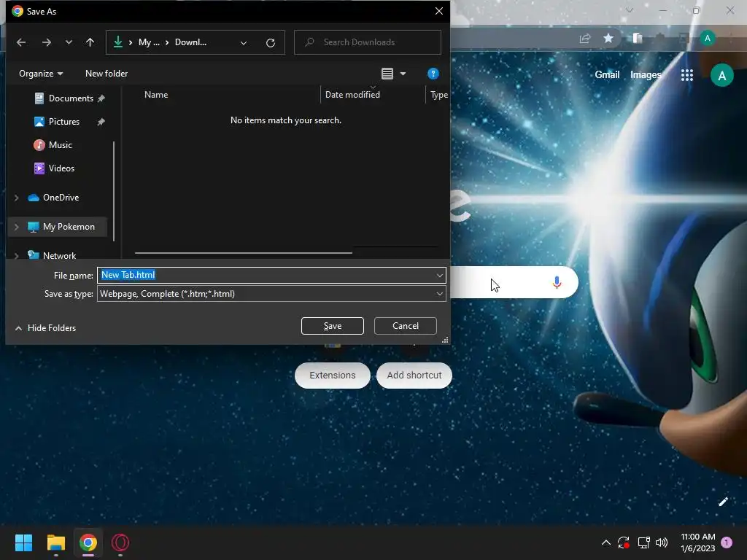The width and height of the screenshot is (747, 560).
Task: Open clock and date on taskbar
Action: [x=698, y=542]
